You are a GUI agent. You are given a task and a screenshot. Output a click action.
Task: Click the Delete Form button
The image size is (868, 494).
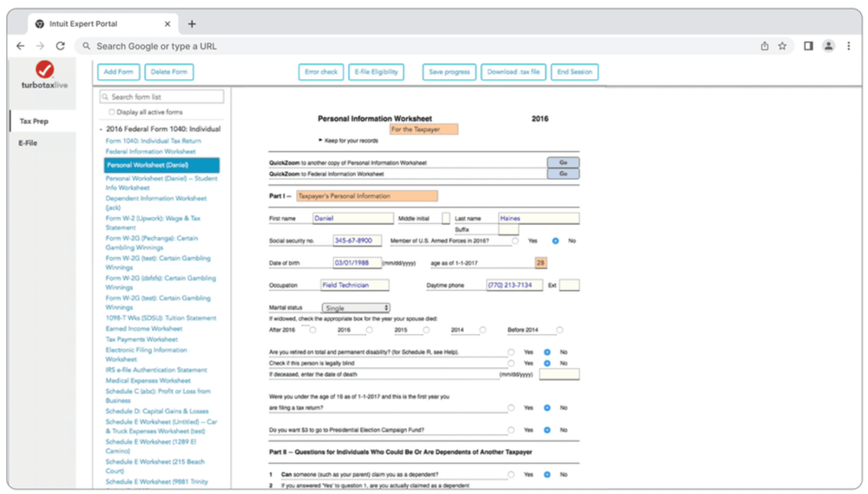coord(169,72)
